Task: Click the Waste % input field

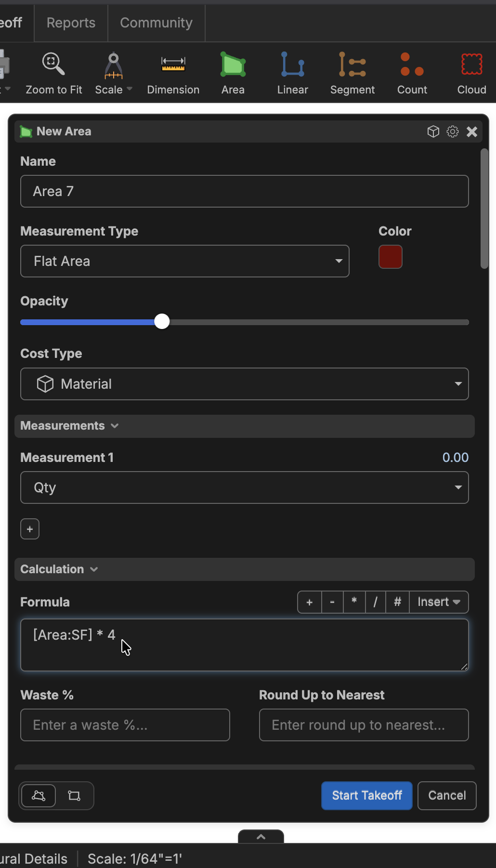Action: (x=125, y=725)
